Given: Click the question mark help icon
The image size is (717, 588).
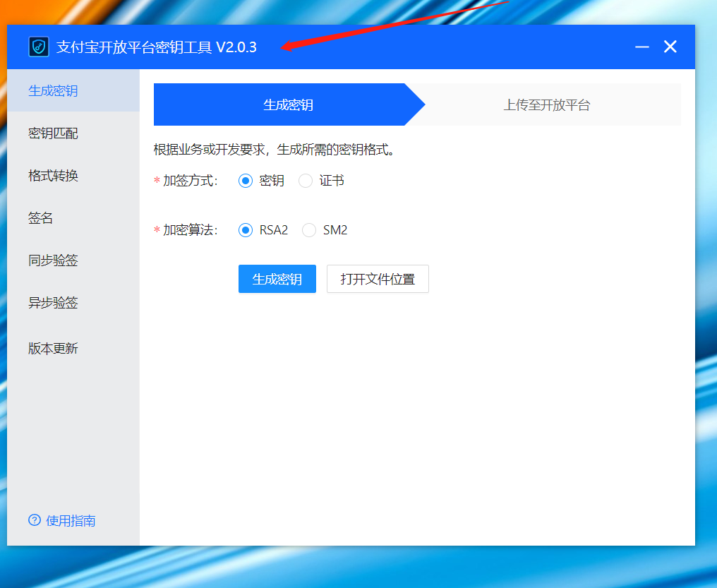Looking at the screenshot, I should coord(35,520).
